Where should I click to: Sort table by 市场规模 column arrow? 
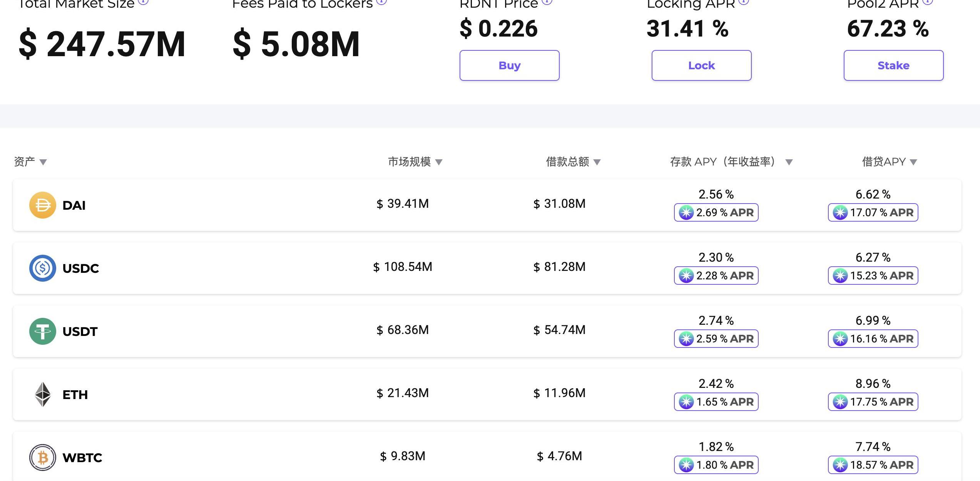(439, 162)
